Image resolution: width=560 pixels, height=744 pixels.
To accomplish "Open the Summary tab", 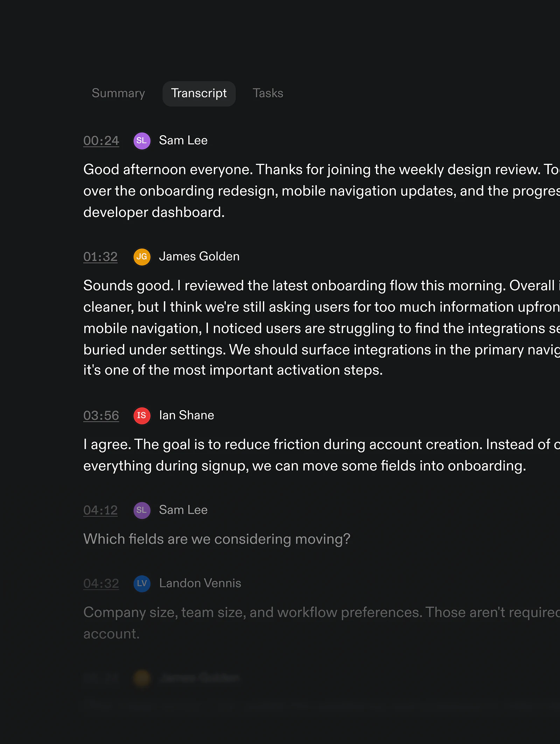I will click(118, 93).
